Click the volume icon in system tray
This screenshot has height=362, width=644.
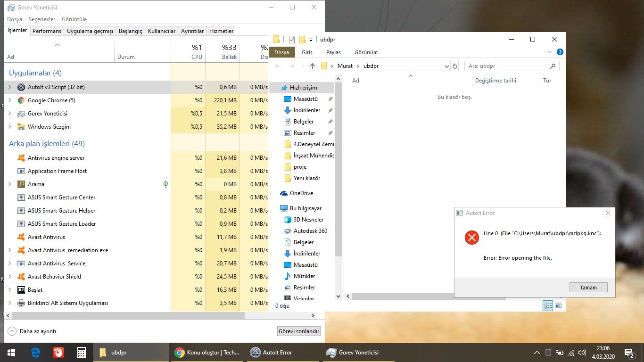tap(583, 353)
